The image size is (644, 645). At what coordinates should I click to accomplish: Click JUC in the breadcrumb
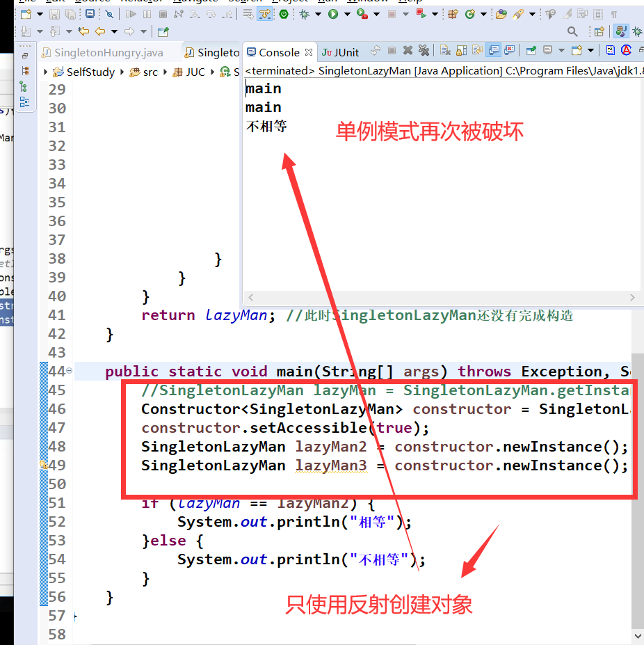point(195,72)
